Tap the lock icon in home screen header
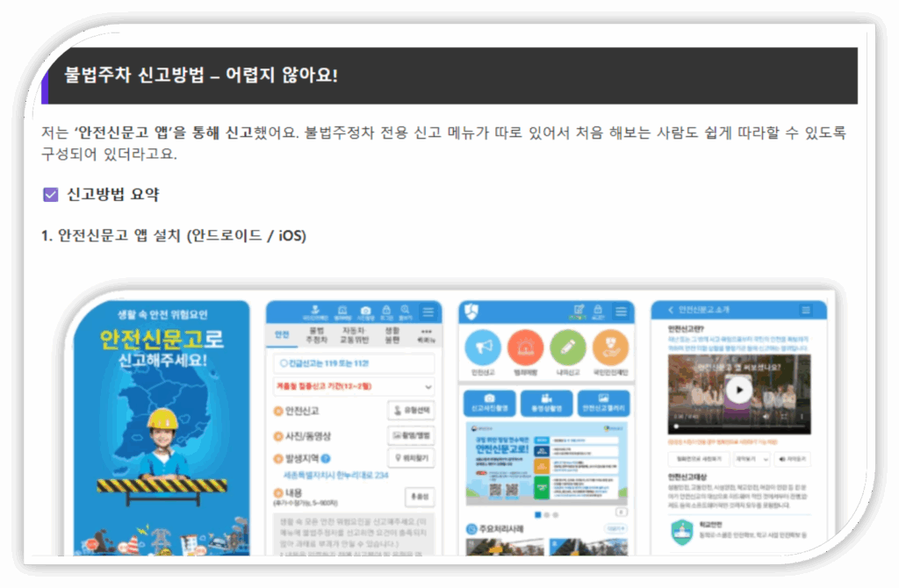 point(598,312)
